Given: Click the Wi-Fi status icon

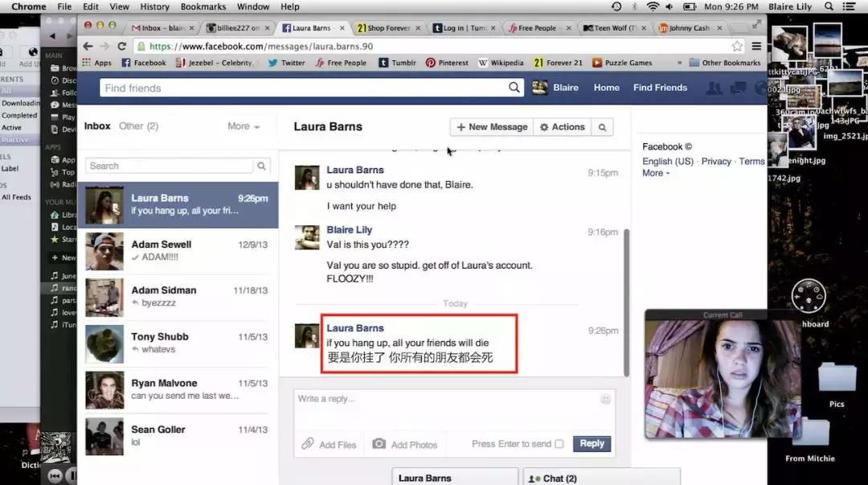Looking at the screenshot, I should 653,6.
